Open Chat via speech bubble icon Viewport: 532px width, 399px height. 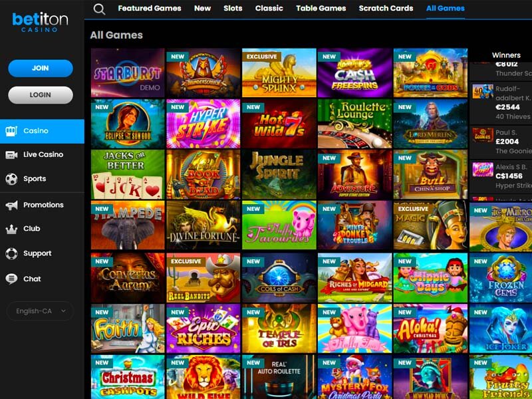(11, 279)
